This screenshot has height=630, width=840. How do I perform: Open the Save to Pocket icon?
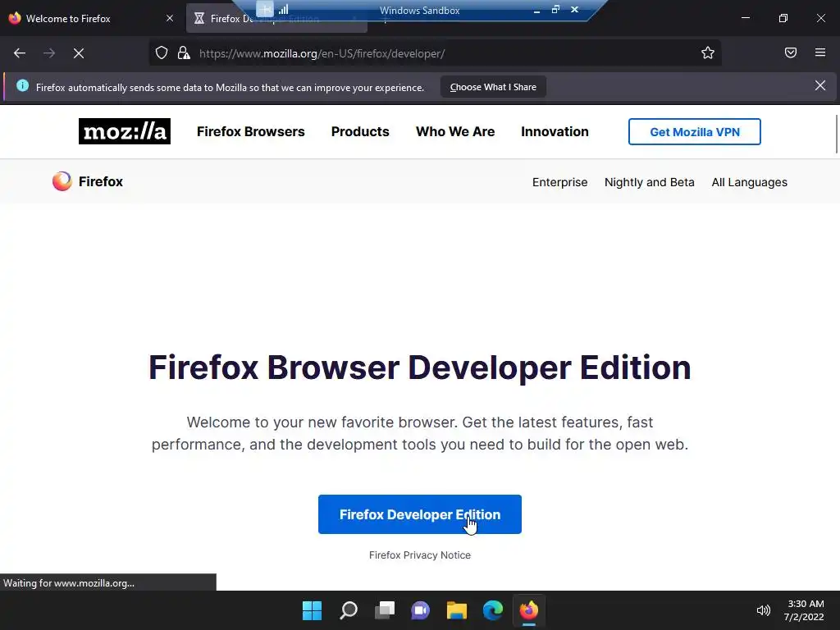(x=790, y=52)
